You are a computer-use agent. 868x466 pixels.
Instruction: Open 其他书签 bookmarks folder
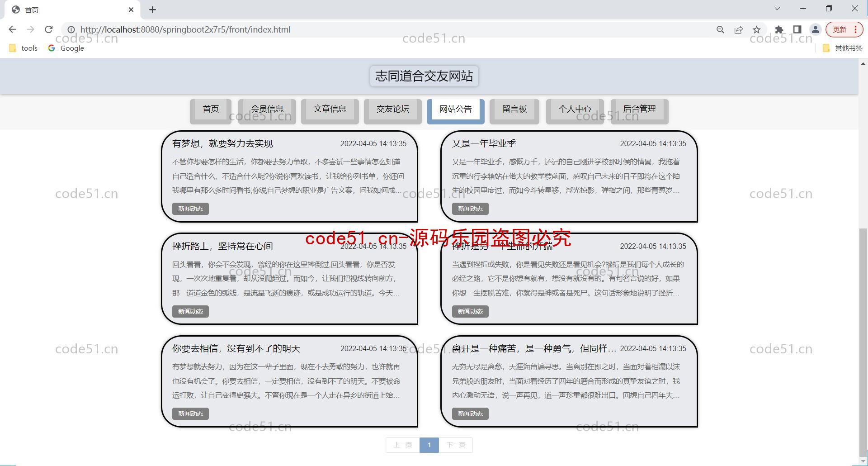[x=843, y=48]
